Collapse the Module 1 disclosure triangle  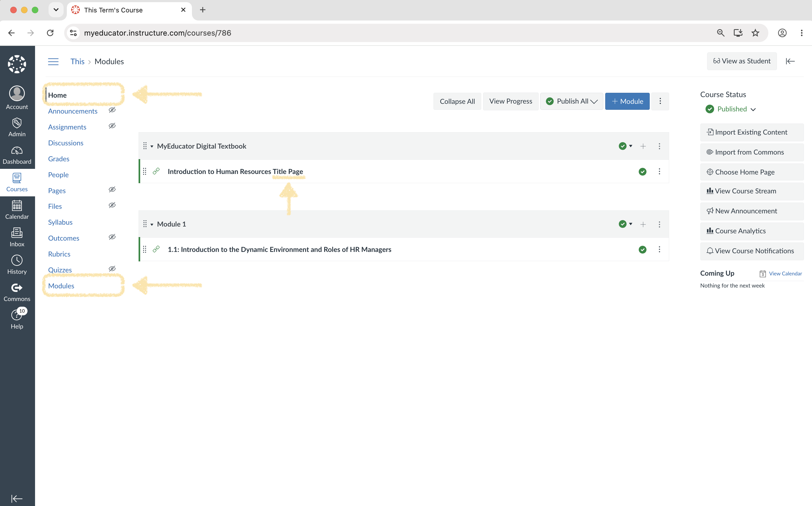click(x=152, y=225)
